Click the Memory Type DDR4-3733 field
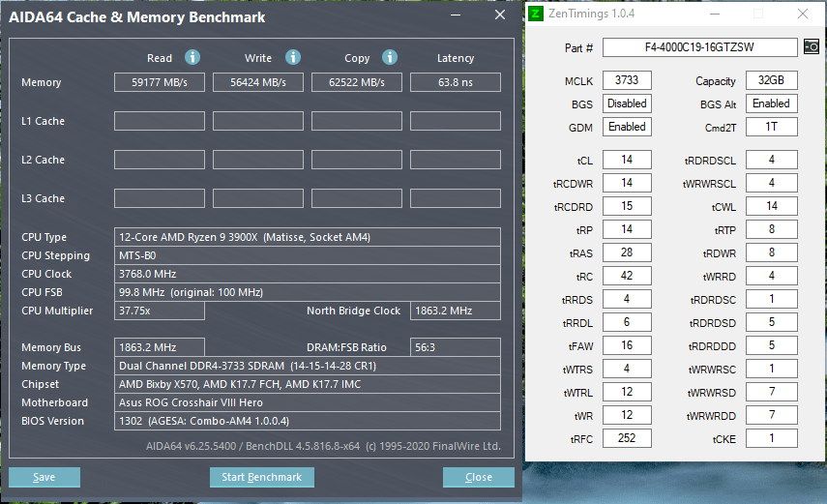827x504 pixels. click(308, 366)
